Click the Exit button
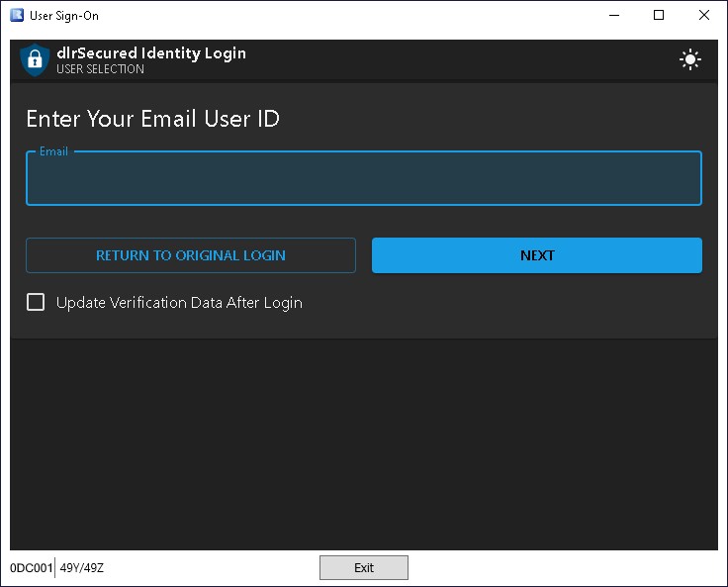This screenshot has width=728, height=587. click(364, 567)
